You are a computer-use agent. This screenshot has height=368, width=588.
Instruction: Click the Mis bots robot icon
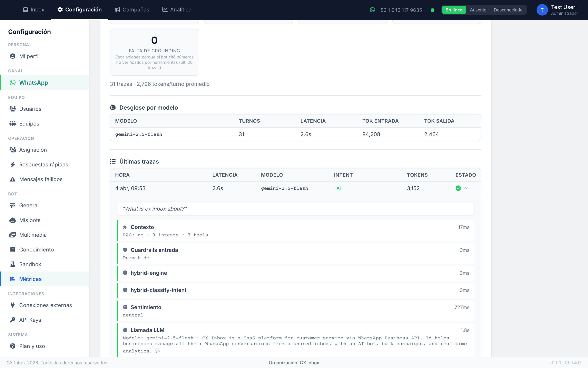(13, 220)
